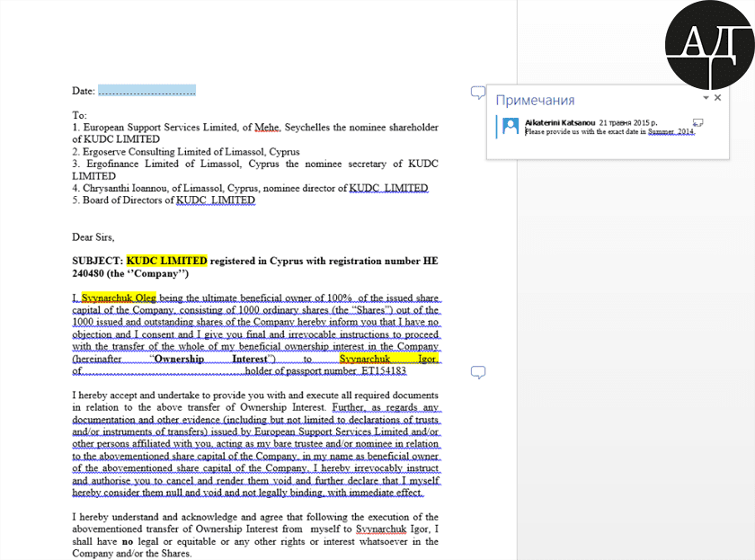The image size is (755, 560).
Task: Click the author name Aikaterini Katsanou
Action: point(560,121)
